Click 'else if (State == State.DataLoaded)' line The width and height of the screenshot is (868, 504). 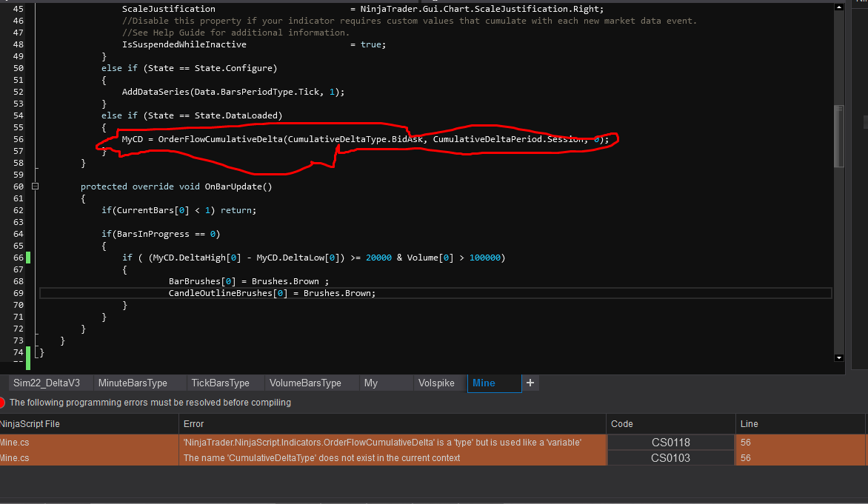click(192, 115)
